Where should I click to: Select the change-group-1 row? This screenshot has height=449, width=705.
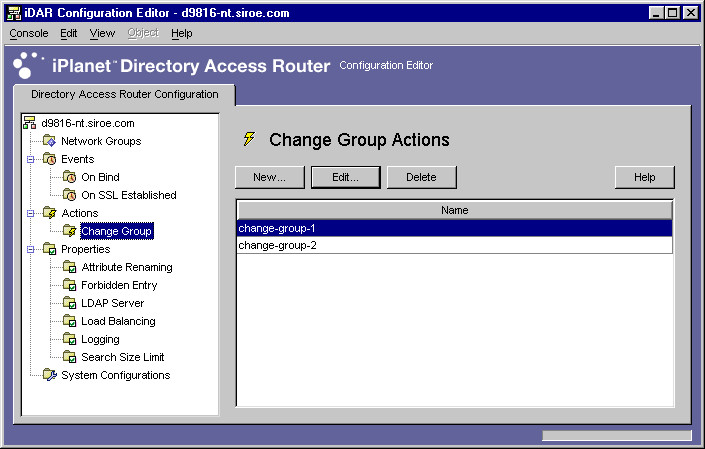point(455,228)
